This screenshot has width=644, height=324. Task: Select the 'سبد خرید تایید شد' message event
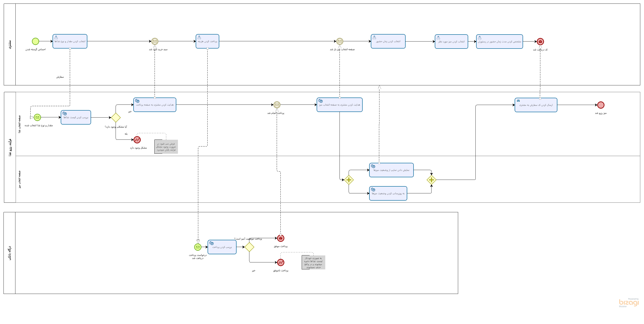[155, 41]
